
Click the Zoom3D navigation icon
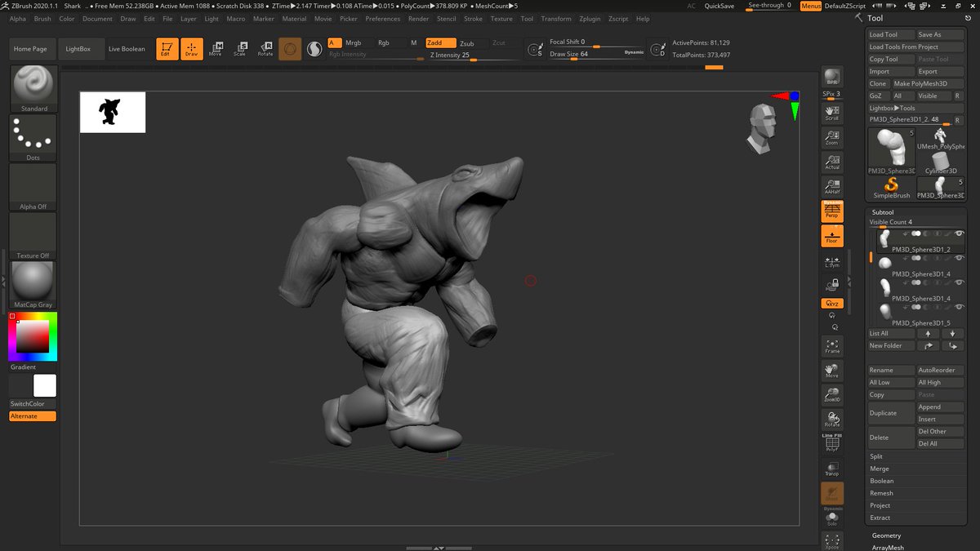[832, 395]
